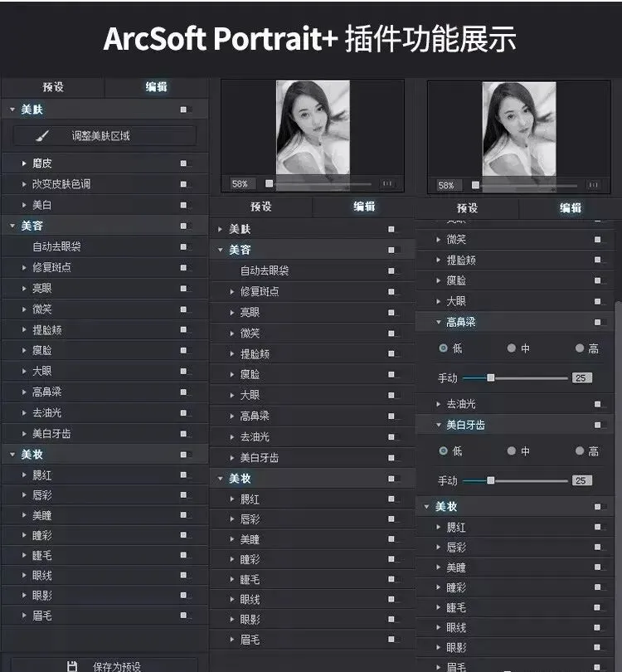Select 眼影 row in middle panel
The image size is (622, 672).
[x=313, y=619]
